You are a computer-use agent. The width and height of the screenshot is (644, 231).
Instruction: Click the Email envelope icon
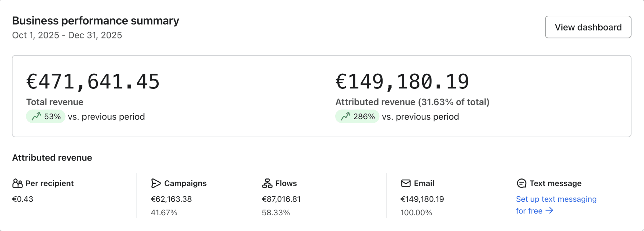406,183
